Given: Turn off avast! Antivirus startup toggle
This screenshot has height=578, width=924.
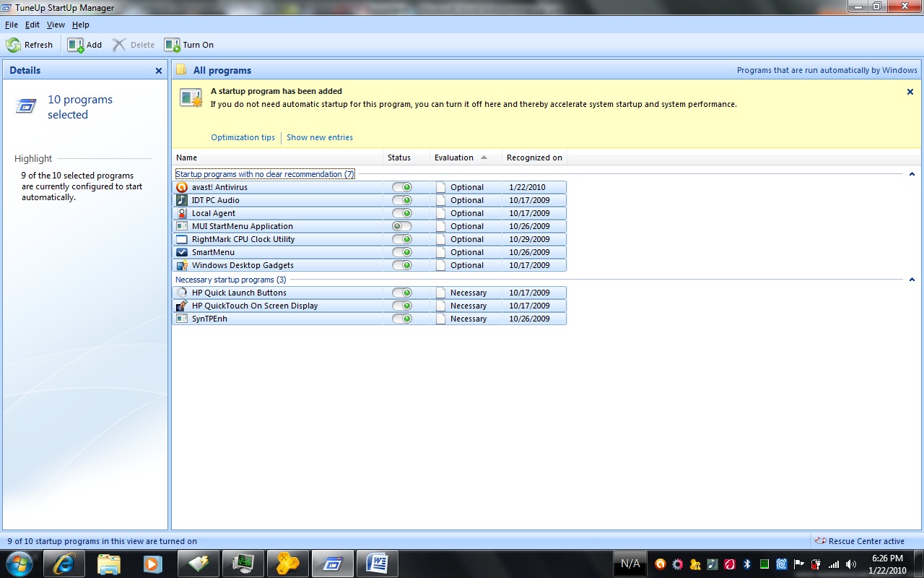Looking at the screenshot, I should point(402,187).
